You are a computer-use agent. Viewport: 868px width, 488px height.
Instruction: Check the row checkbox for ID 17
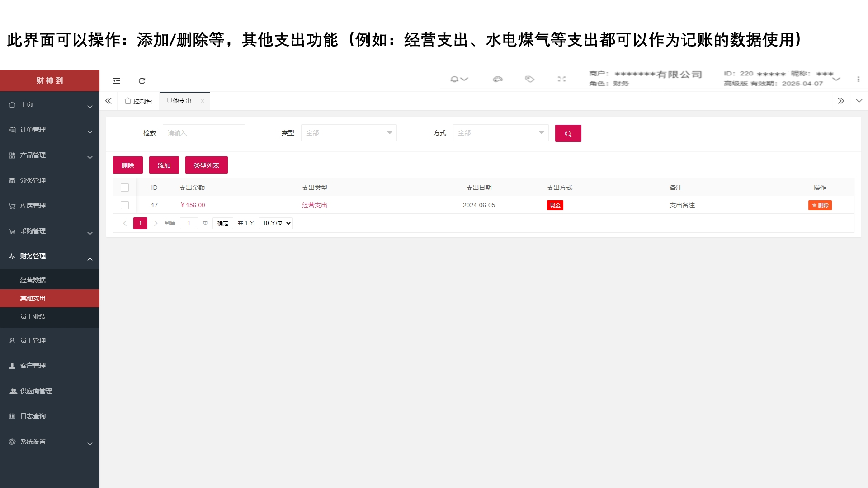tap(125, 205)
